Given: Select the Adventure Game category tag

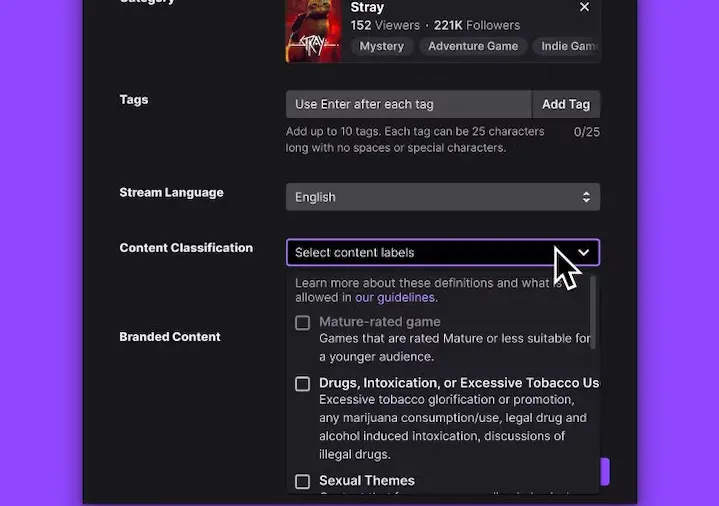Looking at the screenshot, I should [x=473, y=46].
